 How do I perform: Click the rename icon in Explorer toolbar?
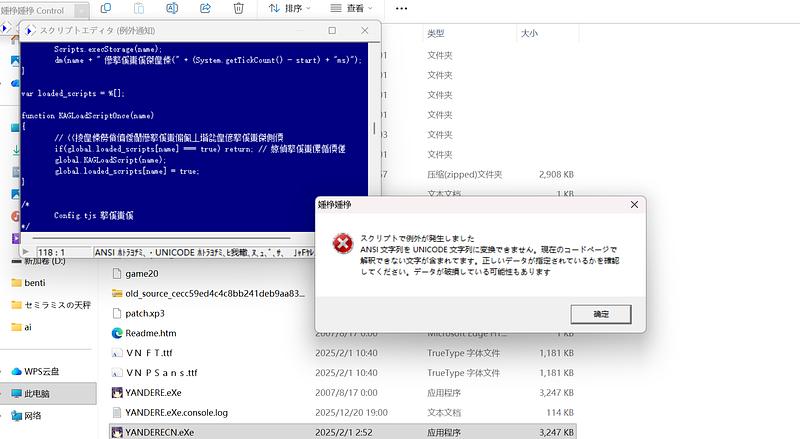pos(173,9)
